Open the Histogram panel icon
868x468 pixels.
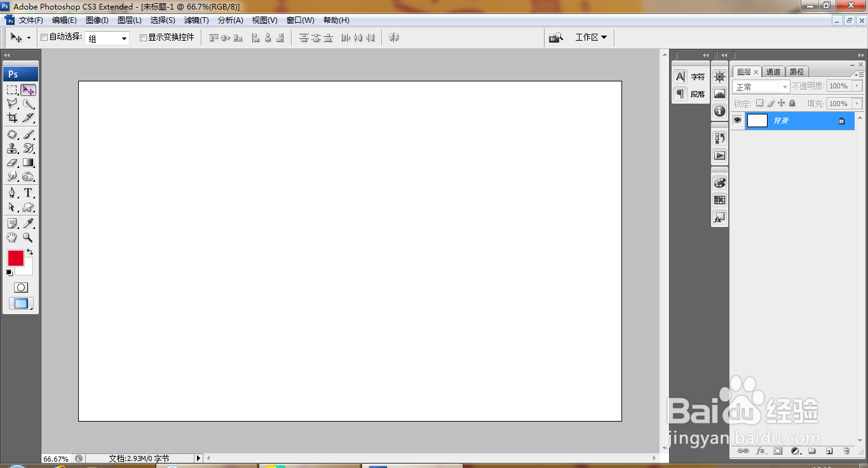click(719, 93)
